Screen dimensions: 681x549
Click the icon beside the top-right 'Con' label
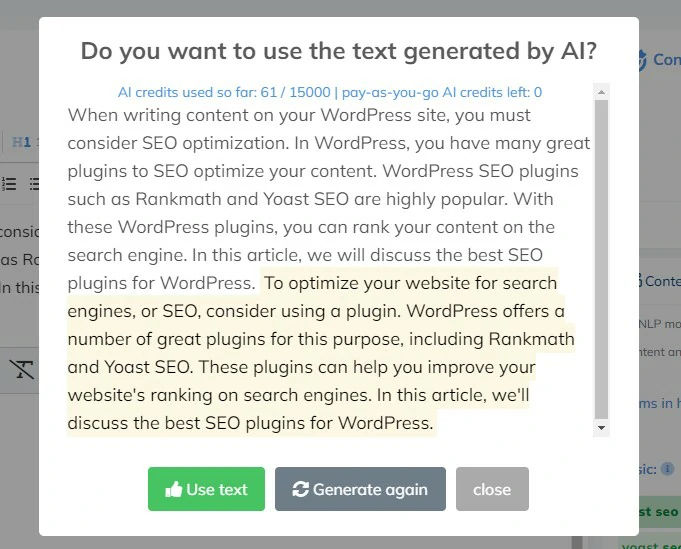tap(642, 60)
